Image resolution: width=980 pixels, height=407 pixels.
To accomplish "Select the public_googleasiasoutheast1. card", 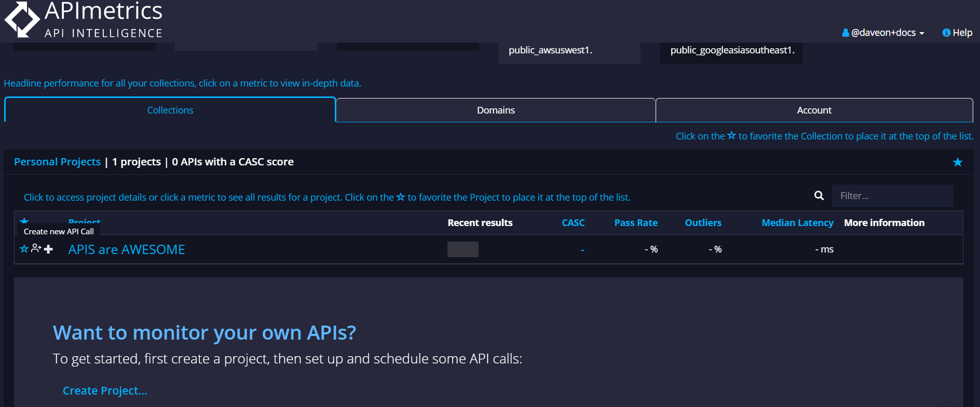I will click(x=731, y=52).
